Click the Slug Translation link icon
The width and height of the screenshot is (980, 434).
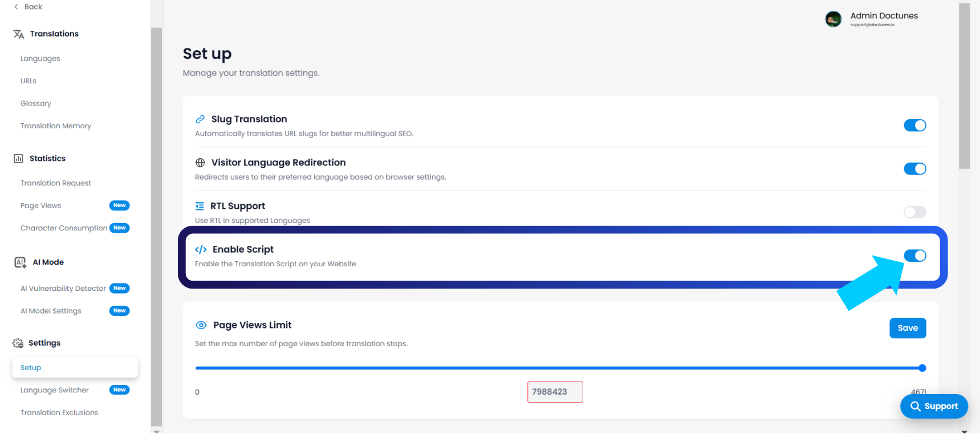coord(200,119)
